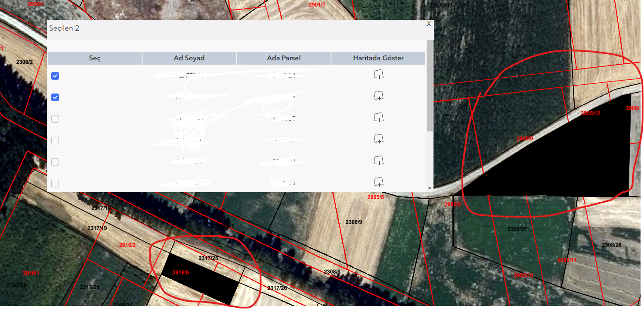The image size is (644, 309).
Task: Click map display icon for fourth row
Action: pos(378,138)
